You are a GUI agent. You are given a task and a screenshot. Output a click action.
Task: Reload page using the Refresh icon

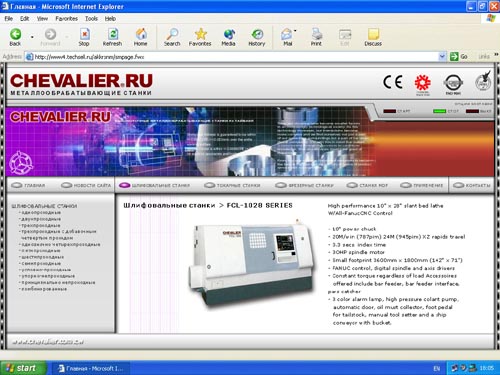[113, 34]
